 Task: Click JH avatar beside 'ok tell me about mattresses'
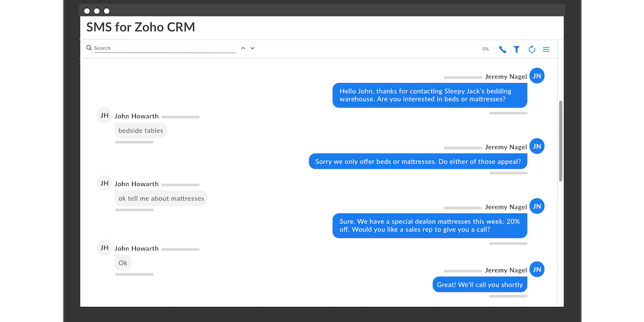104,183
